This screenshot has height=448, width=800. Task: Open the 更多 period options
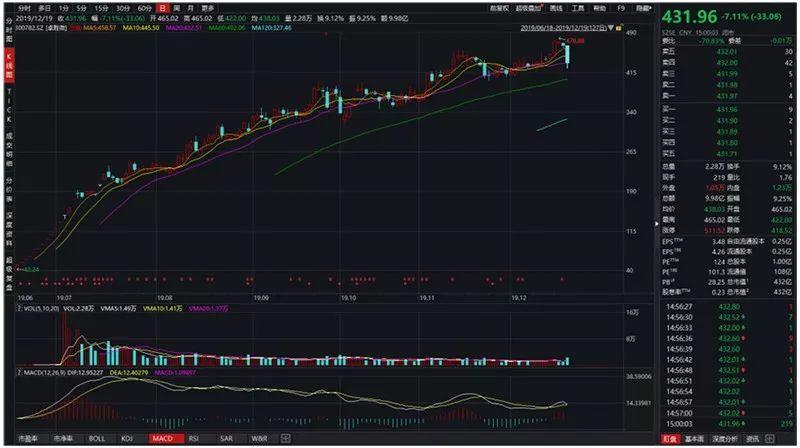pyautogui.click(x=208, y=9)
